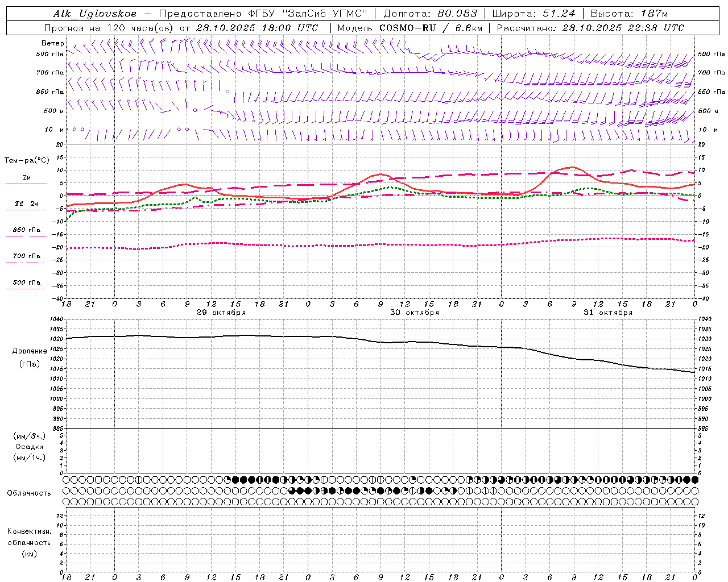This screenshot has width=728, height=582.
Task: Click the left -40 temperature axis value
Action: (x=57, y=298)
